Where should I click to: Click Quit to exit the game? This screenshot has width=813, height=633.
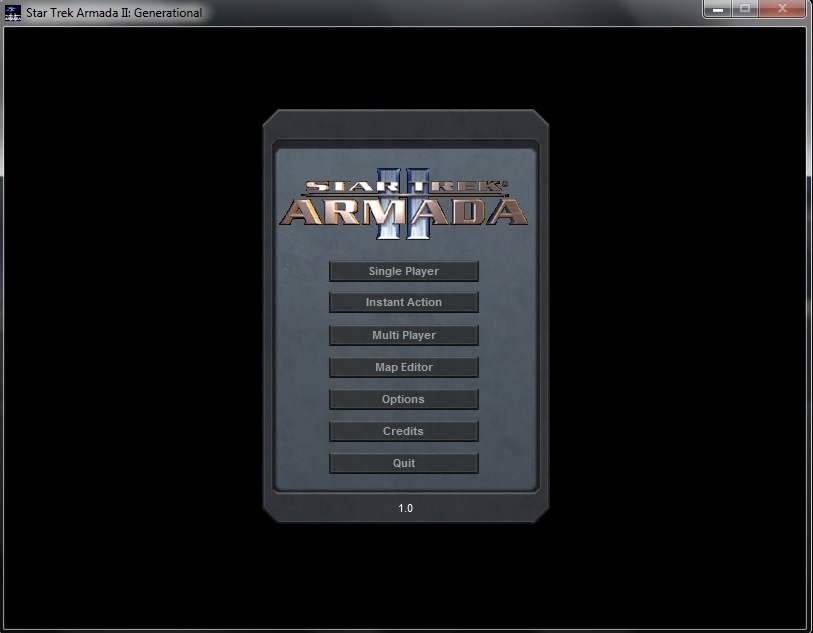(x=403, y=463)
